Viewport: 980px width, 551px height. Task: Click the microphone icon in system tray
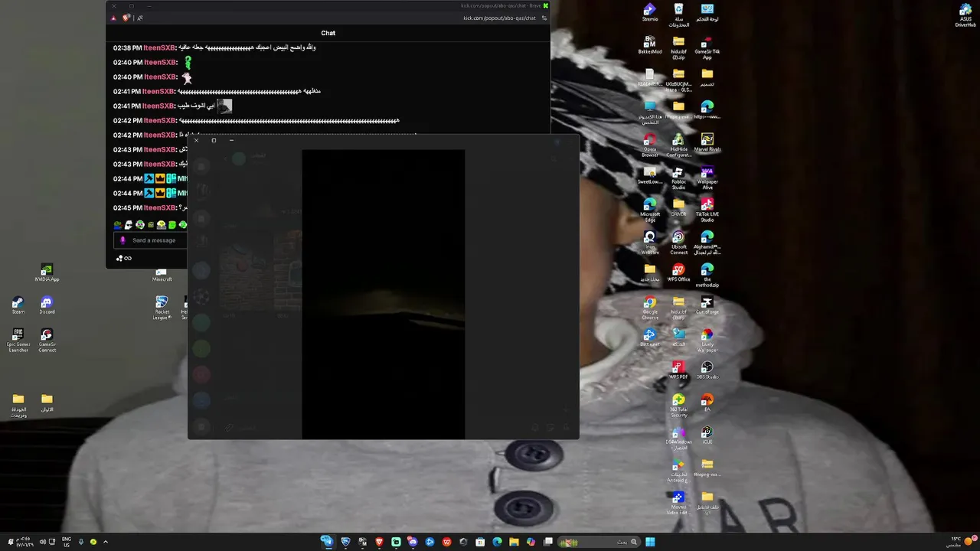tap(81, 542)
